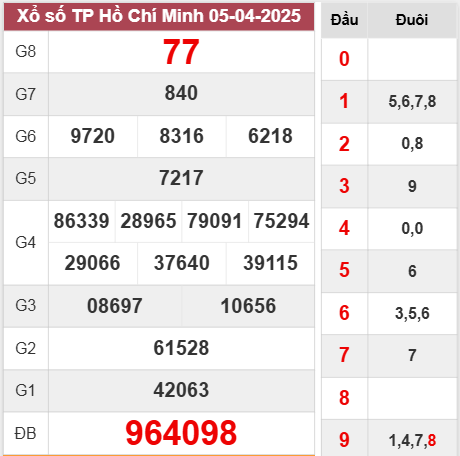This screenshot has width=460, height=456.
Task: Click the G5 result 7217
Action: (x=181, y=178)
